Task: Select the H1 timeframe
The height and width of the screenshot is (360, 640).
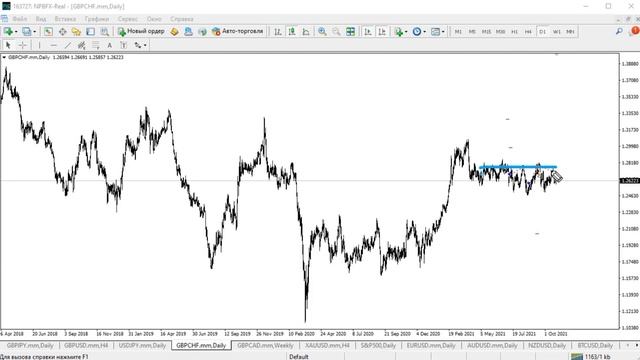Action: 514,31
